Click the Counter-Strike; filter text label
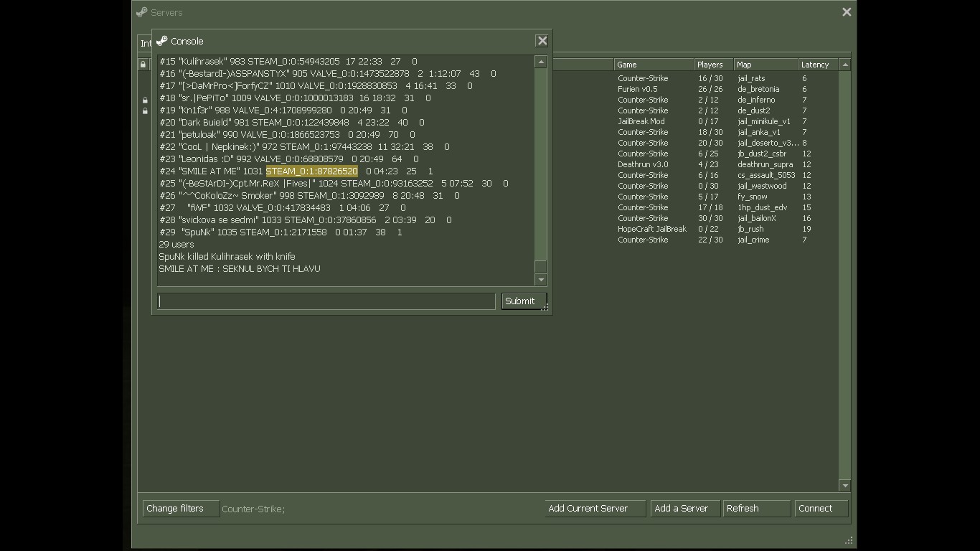The height and width of the screenshot is (551, 980). click(x=253, y=509)
